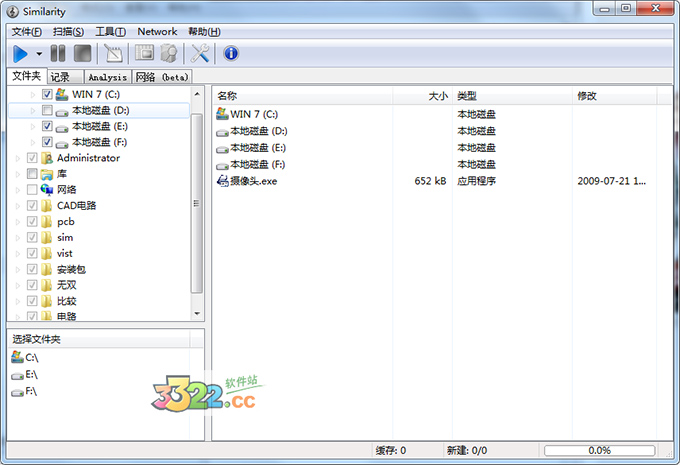Sort by the 修改 column header
The height and width of the screenshot is (465, 680).
click(x=615, y=96)
